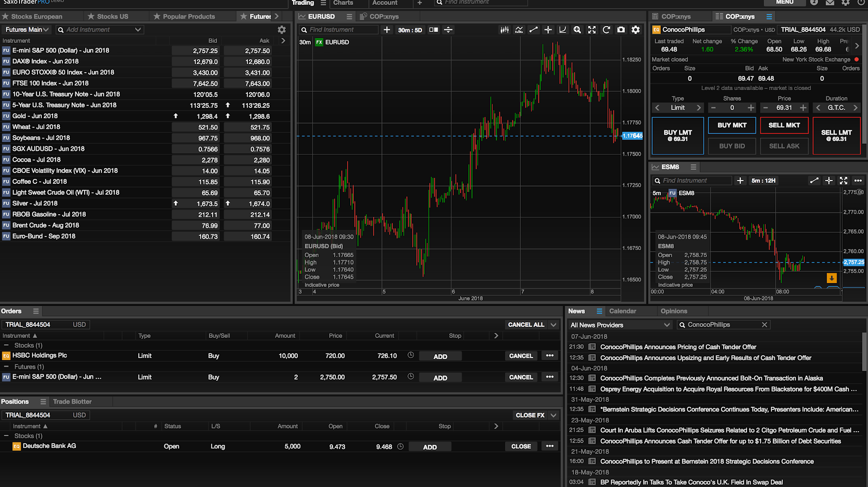Open watchlist settings gear icon

[x=282, y=30]
